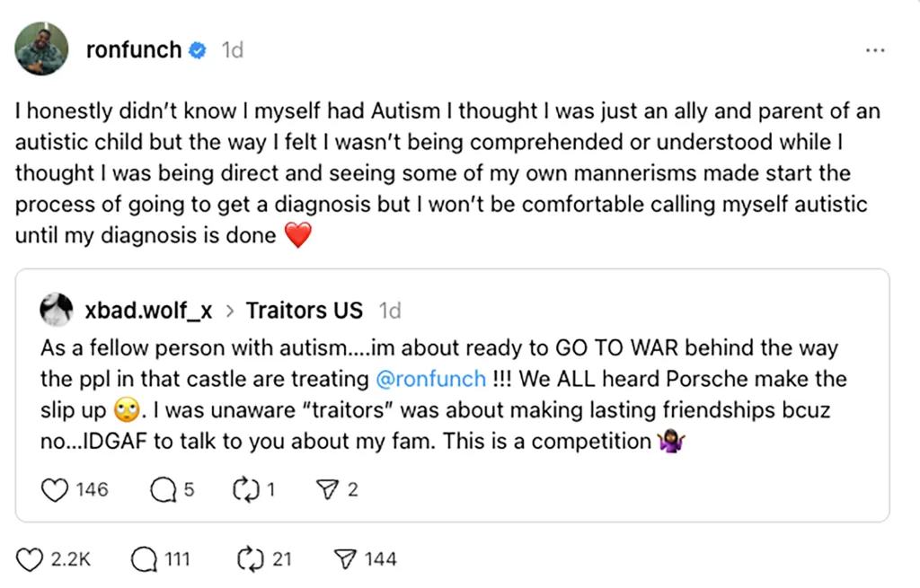Share the ronfunch post

point(345,558)
